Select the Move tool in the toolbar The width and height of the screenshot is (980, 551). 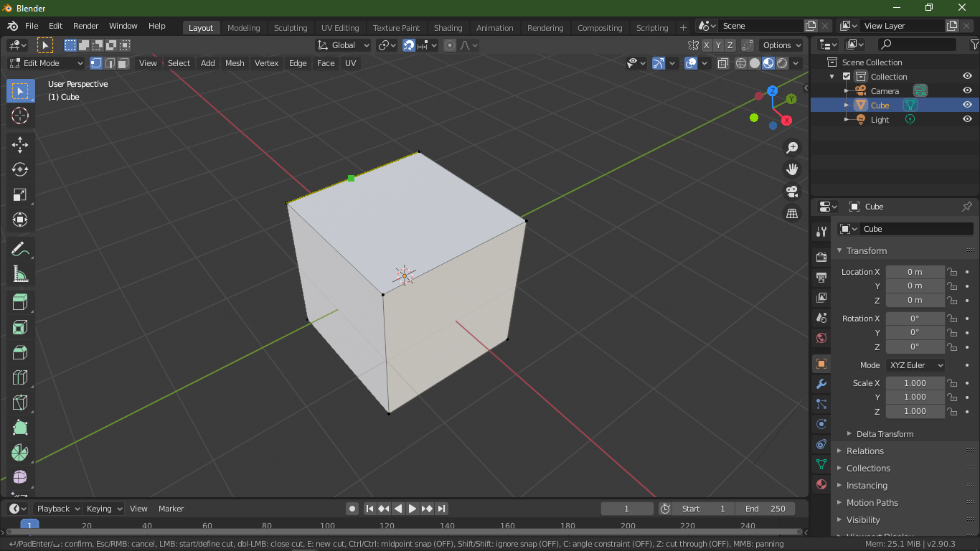coord(20,144)
